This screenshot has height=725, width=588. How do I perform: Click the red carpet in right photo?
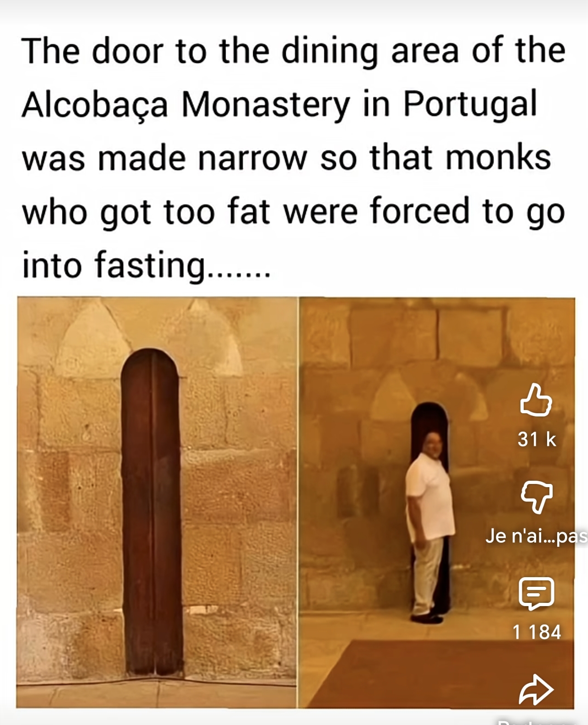440,673
